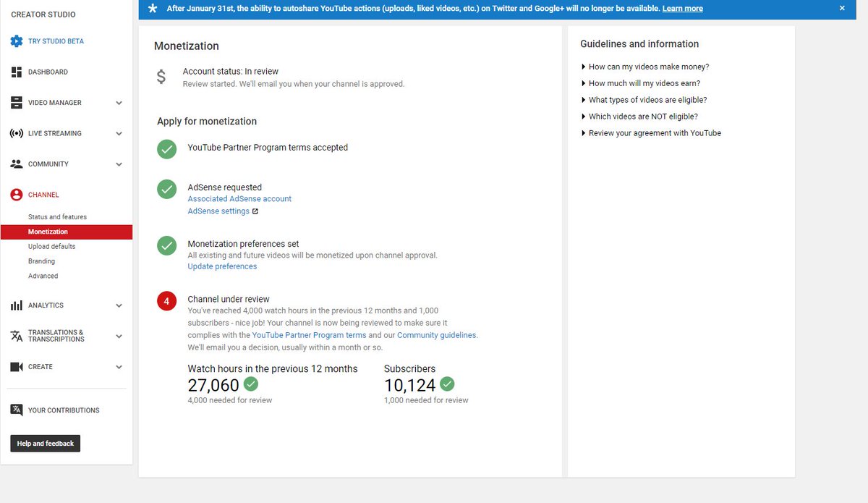868x503 pixels.
Task: Click the Video Manager icon
Action: coord(17,103)
